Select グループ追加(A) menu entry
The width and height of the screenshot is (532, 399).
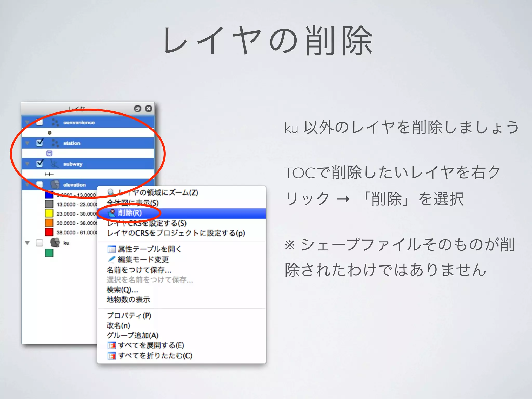tap(182, 335)
